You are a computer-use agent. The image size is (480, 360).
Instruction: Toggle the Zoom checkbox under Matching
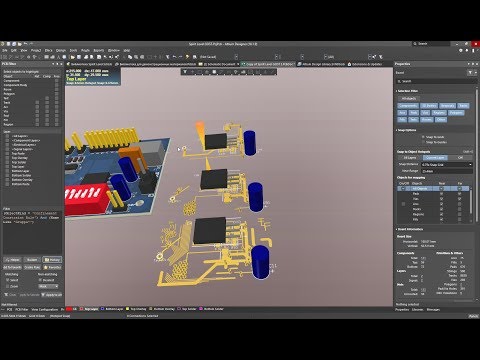[x=7, y=286]
